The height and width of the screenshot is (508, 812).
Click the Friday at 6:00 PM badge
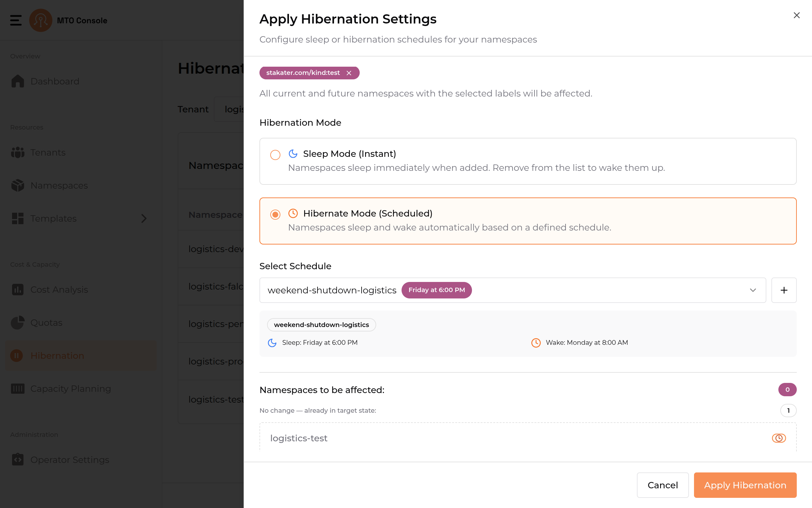pyautogui.click(x=436, y=290)
